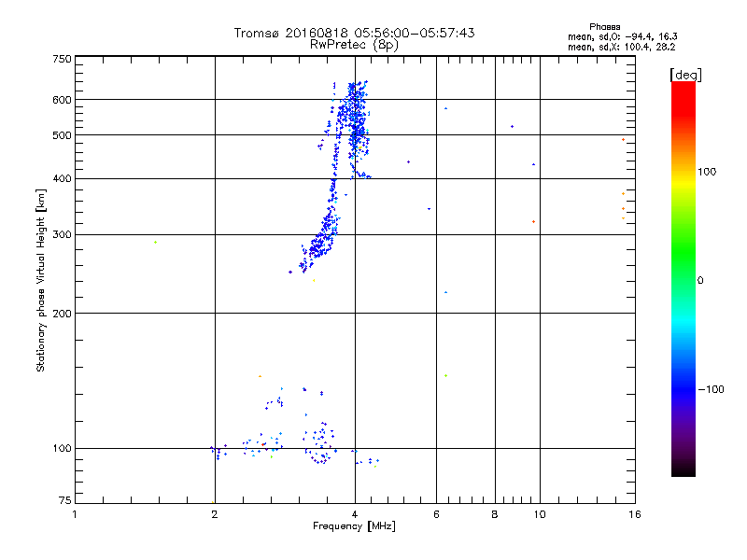Click the y-axis tick label '500'
Viewport: 747px width, 560px height.
tap(62, 135)
